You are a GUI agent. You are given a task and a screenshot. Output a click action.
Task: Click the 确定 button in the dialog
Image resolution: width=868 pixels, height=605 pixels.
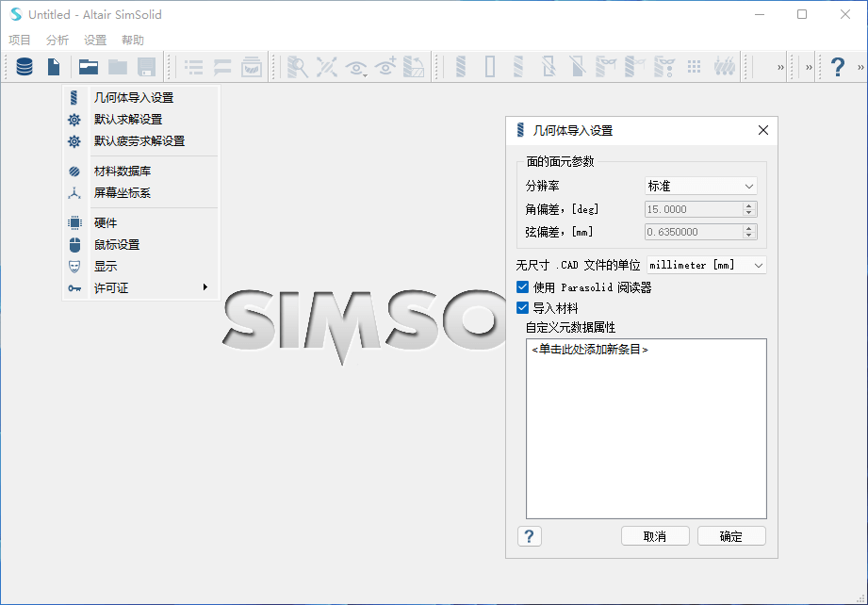pos(731,536)
